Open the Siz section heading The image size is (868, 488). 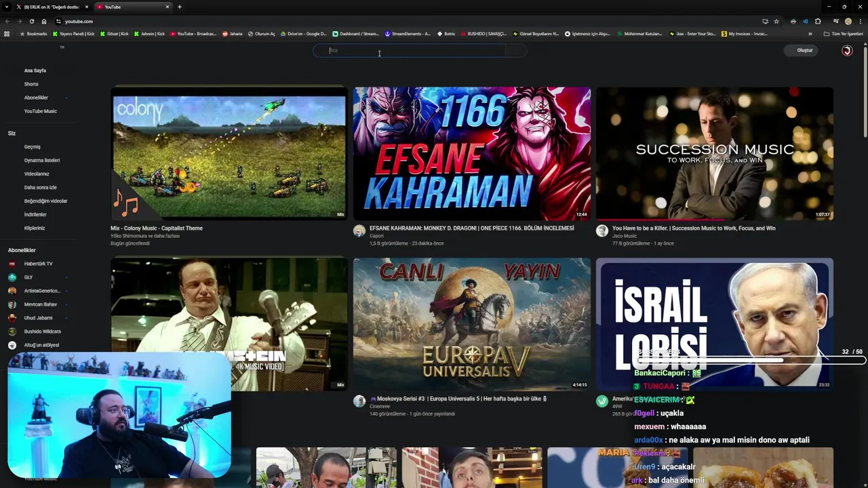[12, 134]
